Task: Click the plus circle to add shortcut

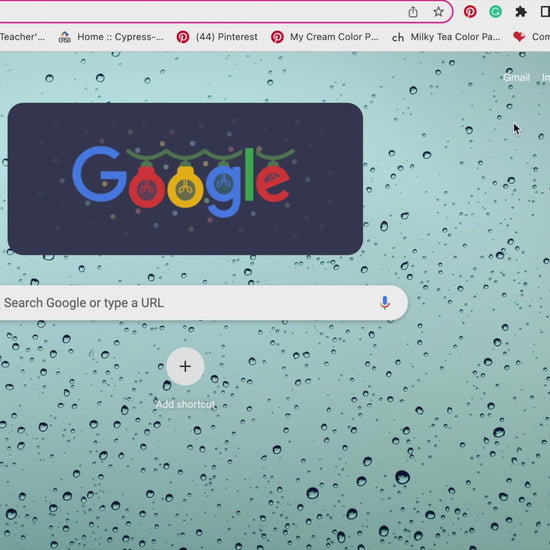Action: point(185,366)
